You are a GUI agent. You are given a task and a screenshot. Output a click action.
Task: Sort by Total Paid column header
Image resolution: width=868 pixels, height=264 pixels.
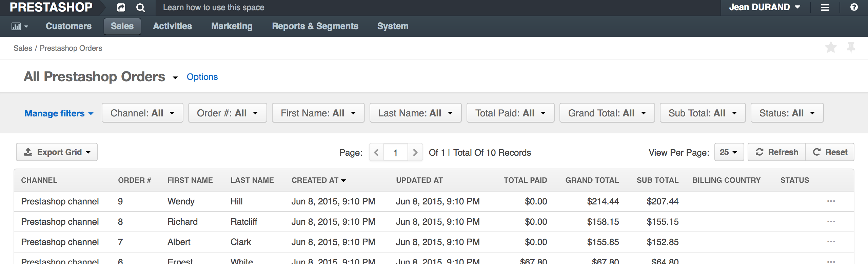point(525,180)
